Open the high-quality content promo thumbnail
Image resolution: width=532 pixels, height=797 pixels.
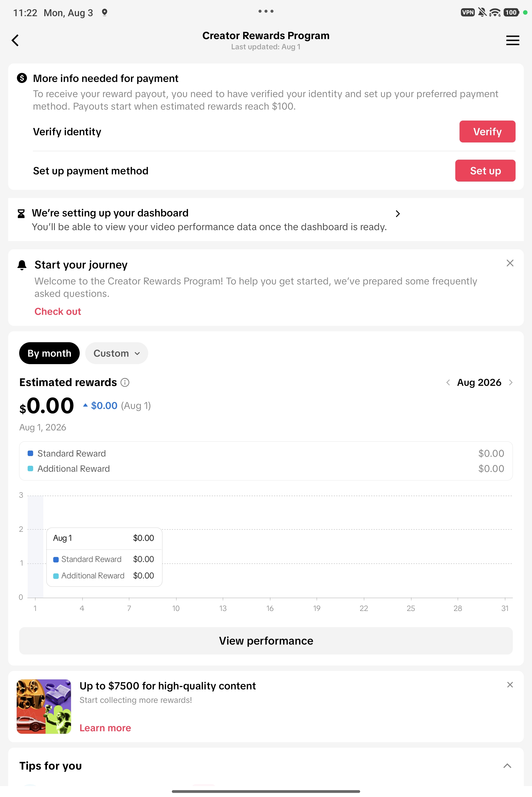[44, 706]
